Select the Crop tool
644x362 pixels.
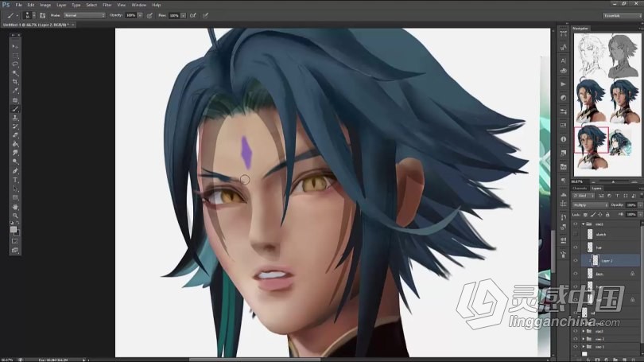click(x=15, y=82)
